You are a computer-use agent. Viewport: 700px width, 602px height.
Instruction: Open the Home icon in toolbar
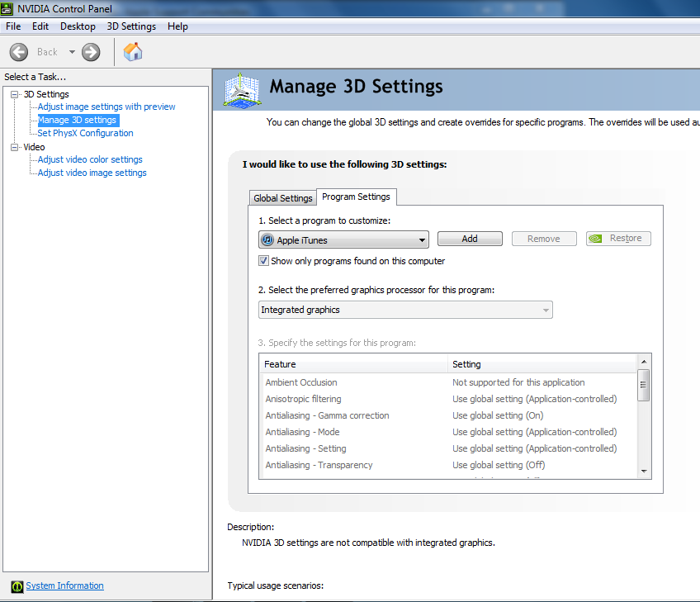[133, 52]
